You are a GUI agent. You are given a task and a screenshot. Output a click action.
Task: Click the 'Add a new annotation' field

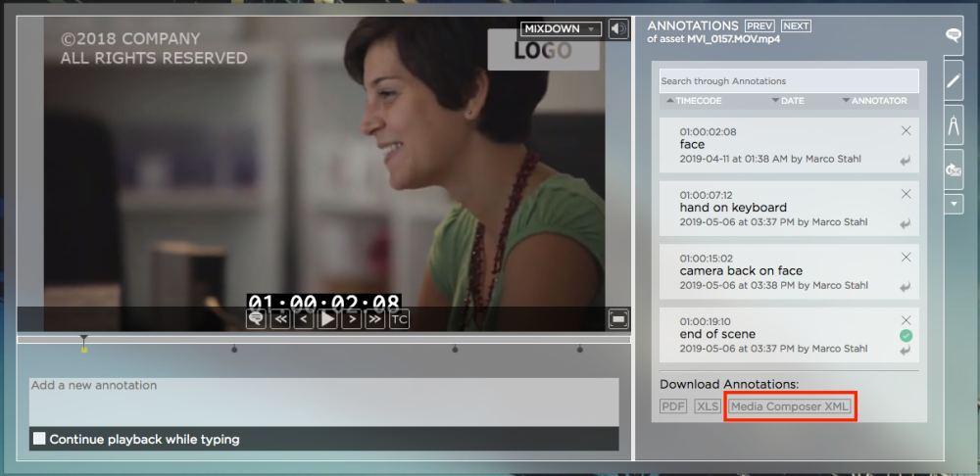click(323, 402)
